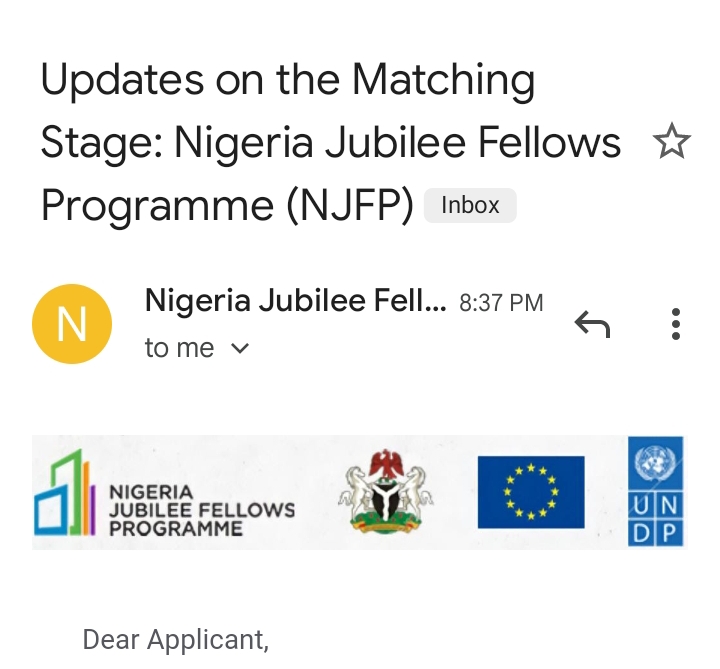Click the 'Dear Applicant,' greeting line
Image resolution: width=720 pixels, height=669 pixels.
click(175, 639)
